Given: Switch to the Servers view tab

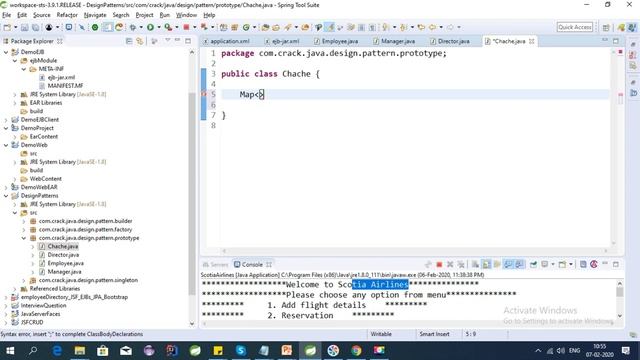Looking at the screenshot, I should pyautogui.click(x=216, y=264).
